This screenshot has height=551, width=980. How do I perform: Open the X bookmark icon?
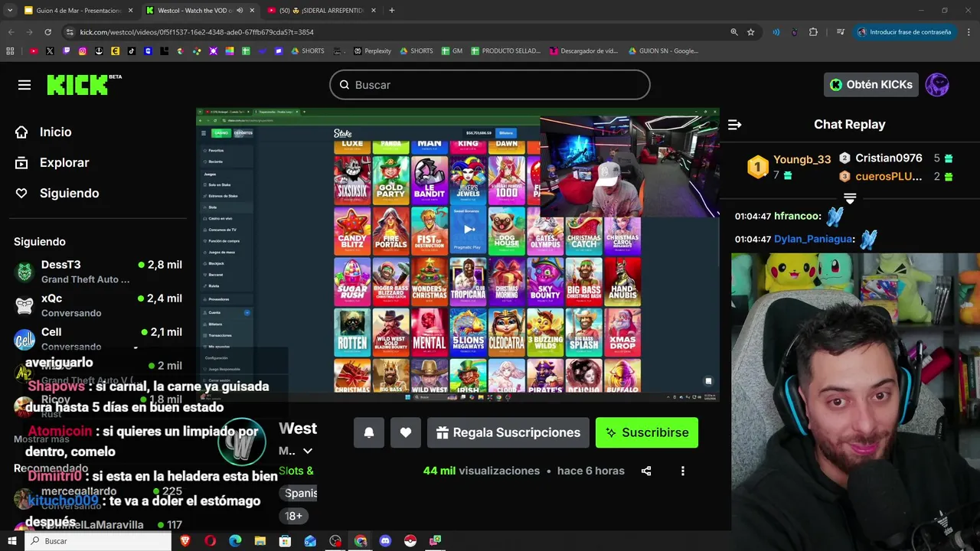click(x=50, y=51)
